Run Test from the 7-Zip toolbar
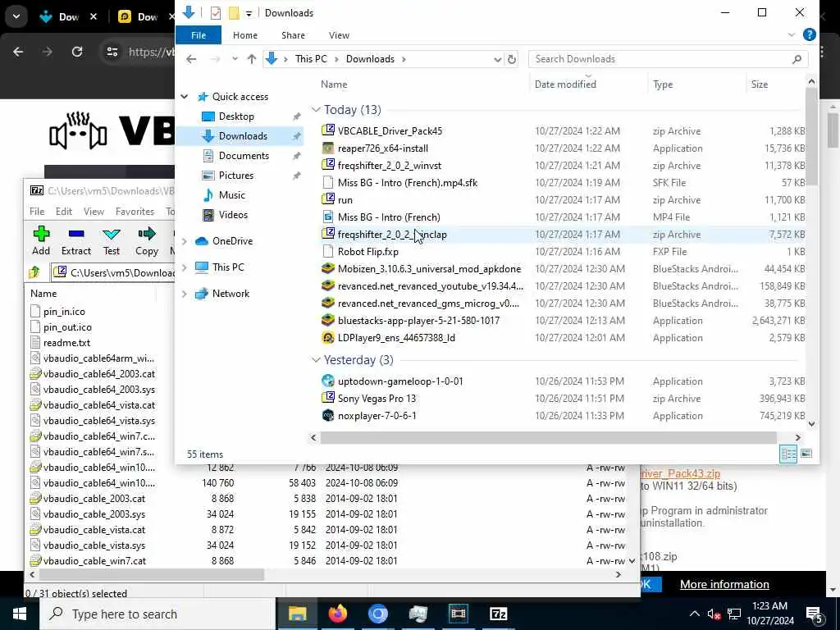840x630 pixels. coord(112,240)
